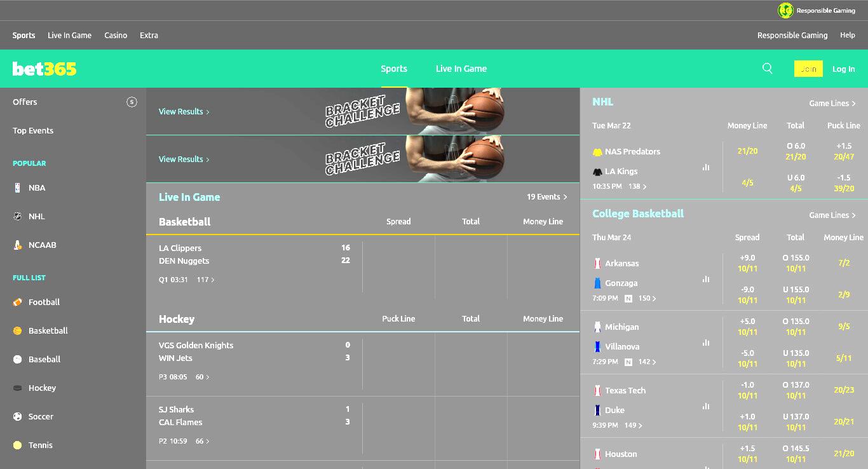868x469 pixels.
Task: Bet Texas Tech total O 137.0
Action: point(796,390)
